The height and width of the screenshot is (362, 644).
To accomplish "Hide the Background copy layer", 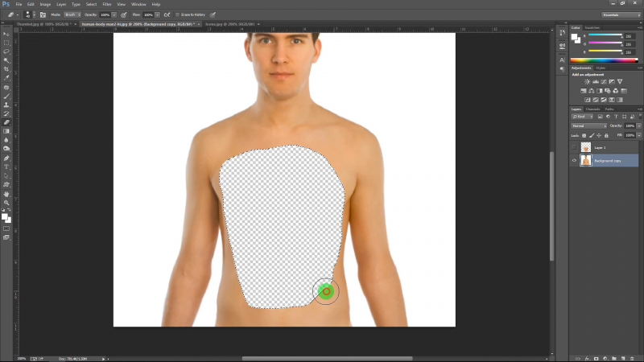I will [574, 160].
